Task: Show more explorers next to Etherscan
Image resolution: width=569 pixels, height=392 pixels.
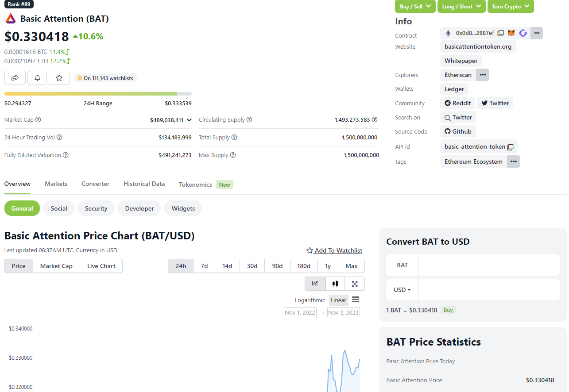Action: pyautogui.click(x=483, y=75)
